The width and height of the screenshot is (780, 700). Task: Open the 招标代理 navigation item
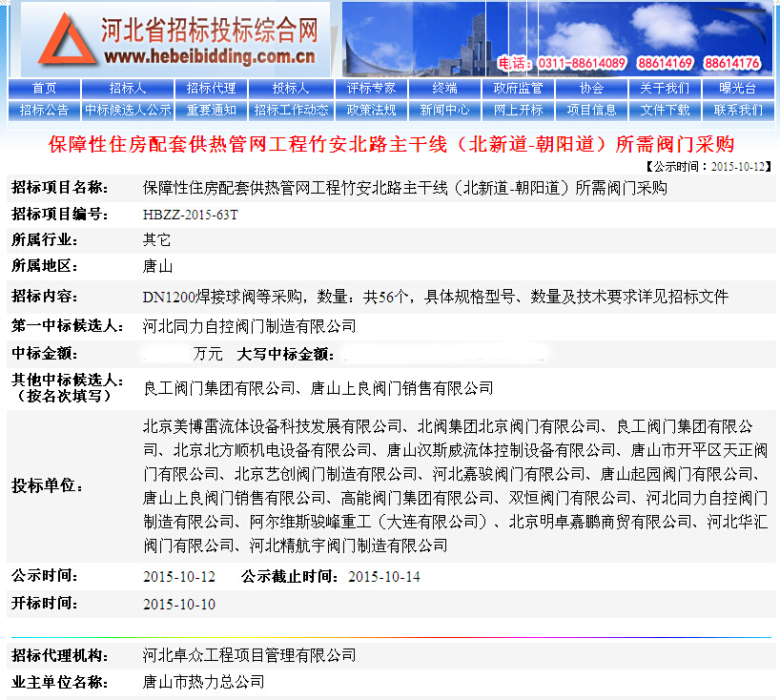pos(211,88)
